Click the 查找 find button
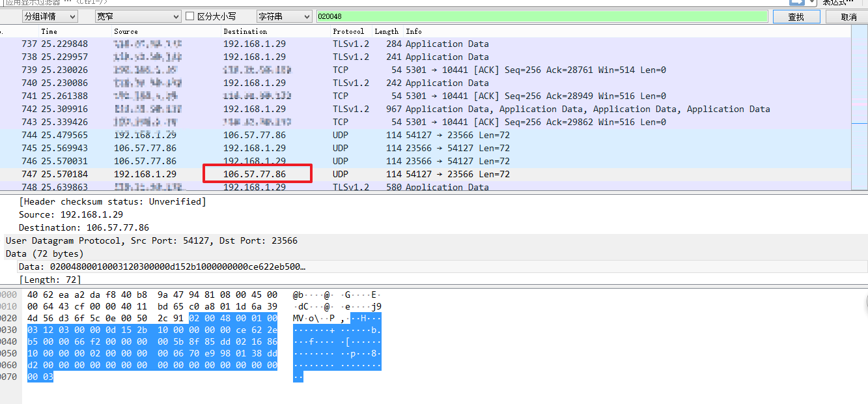 coord(796,17)
